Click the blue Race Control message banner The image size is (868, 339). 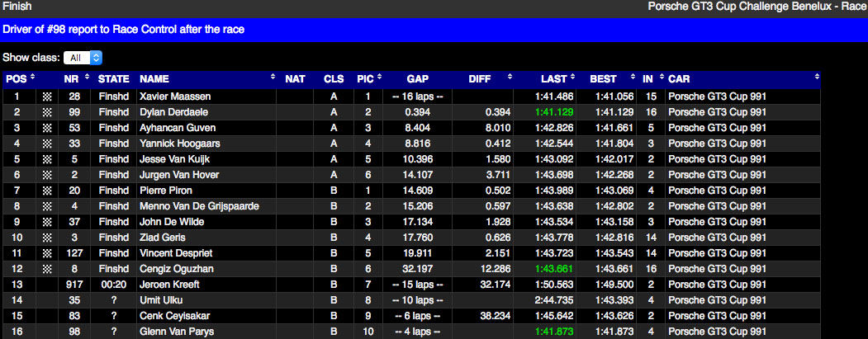coord(434,30)
